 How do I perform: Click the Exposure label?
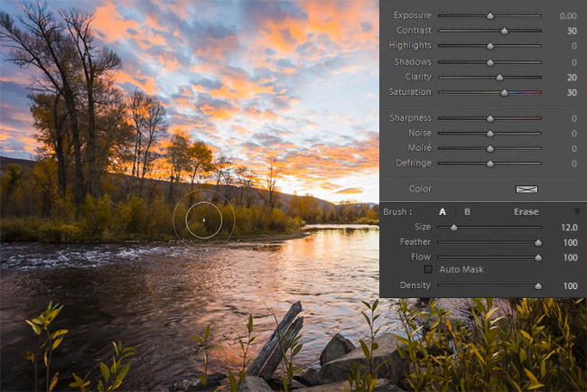(412, 15)
